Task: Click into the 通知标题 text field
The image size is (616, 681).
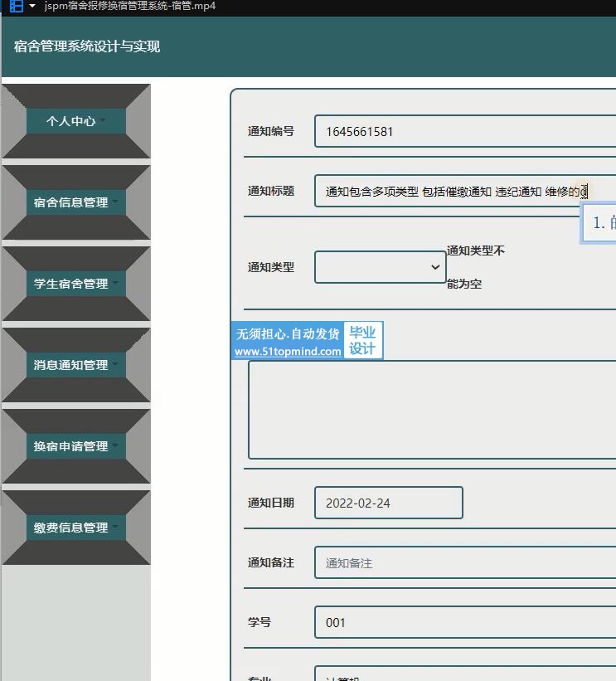Action: point(465,191)
